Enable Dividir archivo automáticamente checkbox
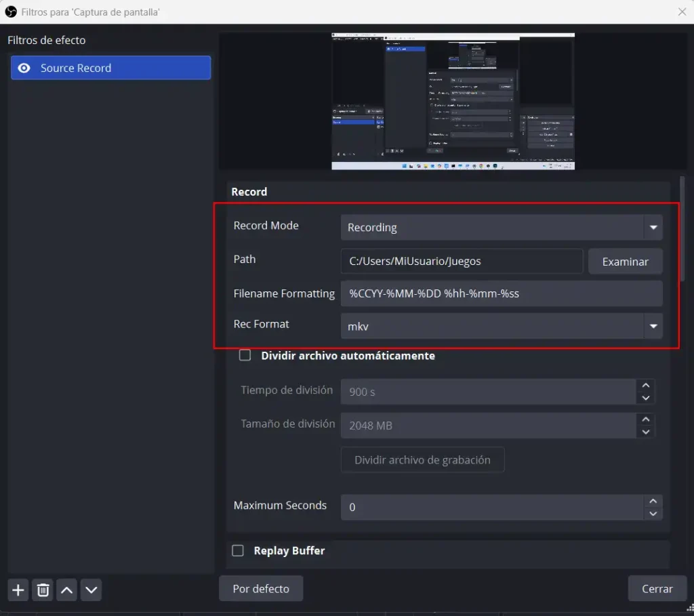The width and height of the screenshot is (694, 616). [245, 355]
